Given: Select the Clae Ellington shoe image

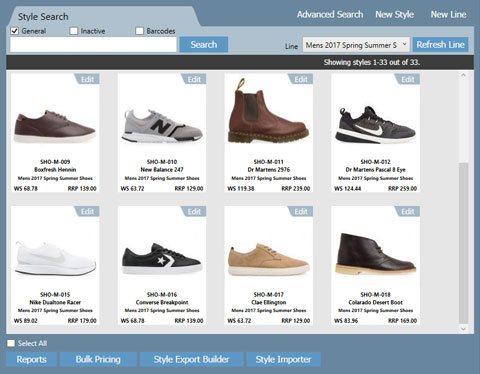Looking at the screenshot, I should 268,259.
